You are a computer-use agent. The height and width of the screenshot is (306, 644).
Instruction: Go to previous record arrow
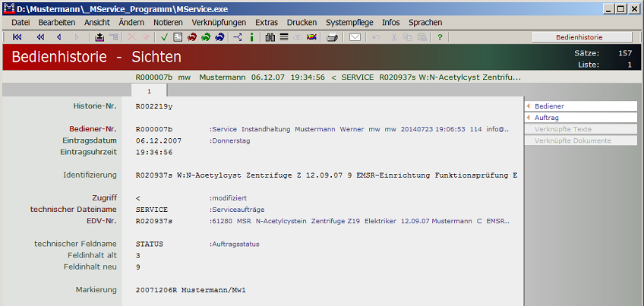tap(58, 37)
